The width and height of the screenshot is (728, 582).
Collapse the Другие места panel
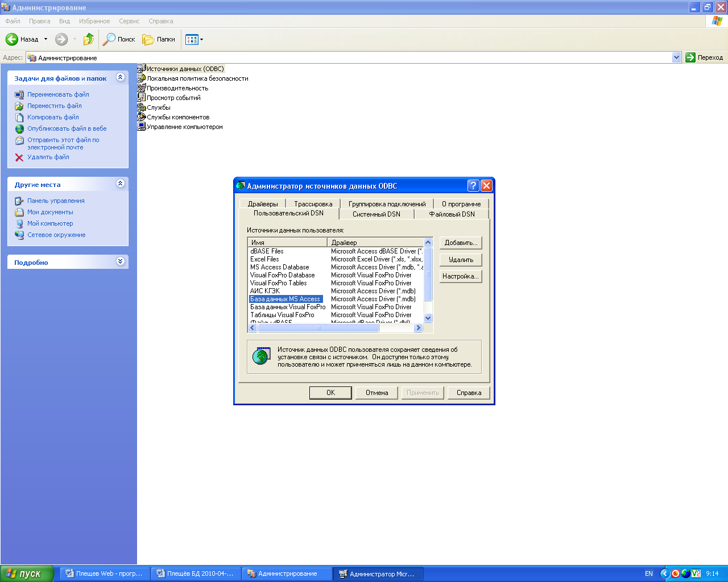pyautogui.click(x=120, y=183)
